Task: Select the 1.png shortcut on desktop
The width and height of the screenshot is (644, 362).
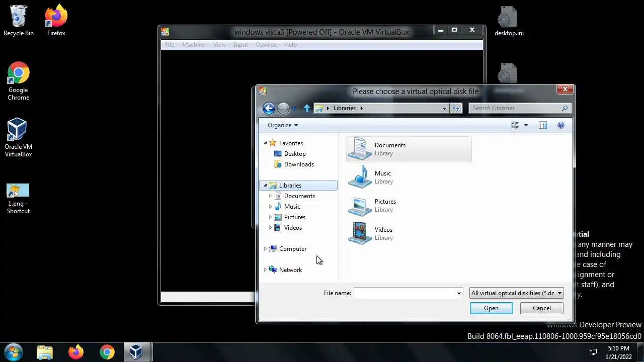Action: pyautogui.click(x=19, y=199)
